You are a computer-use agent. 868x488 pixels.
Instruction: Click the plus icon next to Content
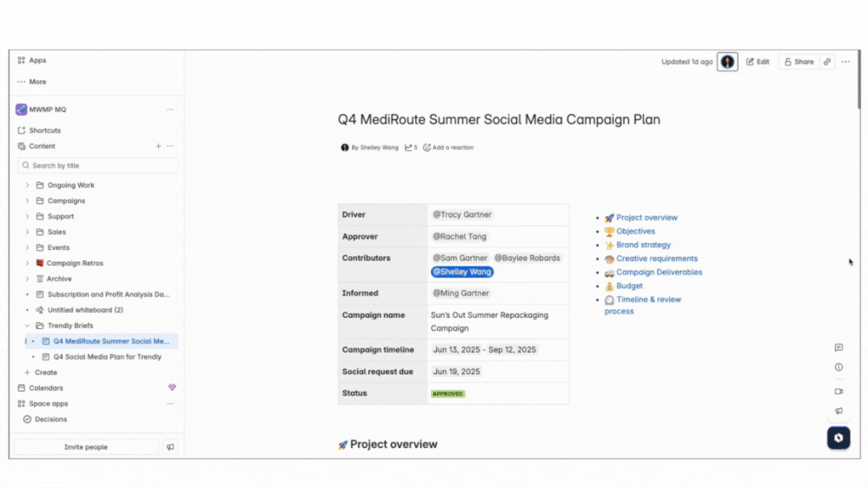tap(158, 146)
